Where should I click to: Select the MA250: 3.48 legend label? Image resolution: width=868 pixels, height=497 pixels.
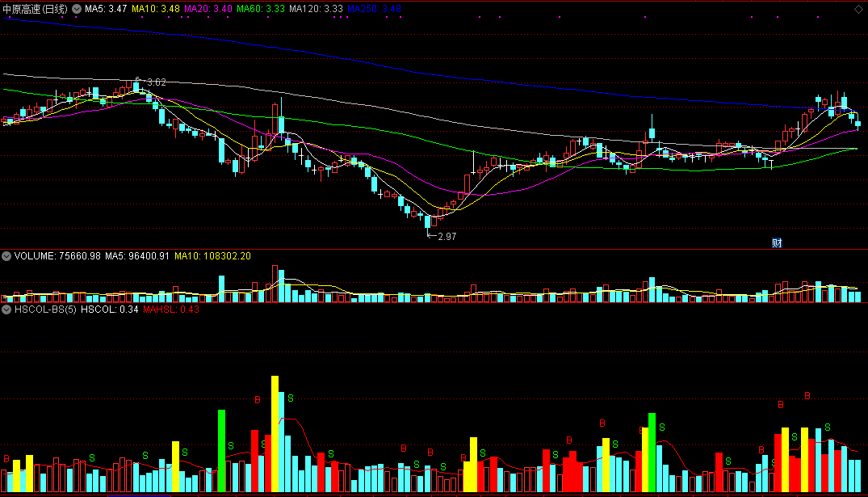point(374,9)
